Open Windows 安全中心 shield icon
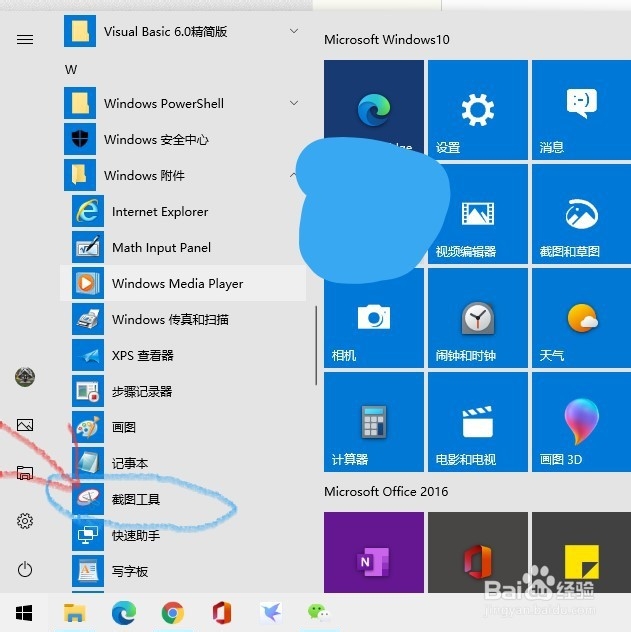The image size is (631, 632). pyautogui.click(x=80, y=139)
